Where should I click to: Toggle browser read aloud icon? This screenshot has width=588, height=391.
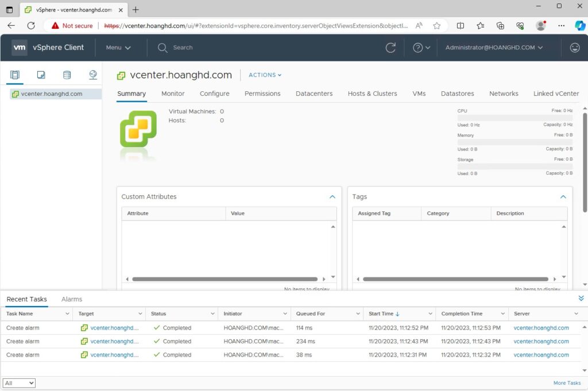click(x=419, y=25)
